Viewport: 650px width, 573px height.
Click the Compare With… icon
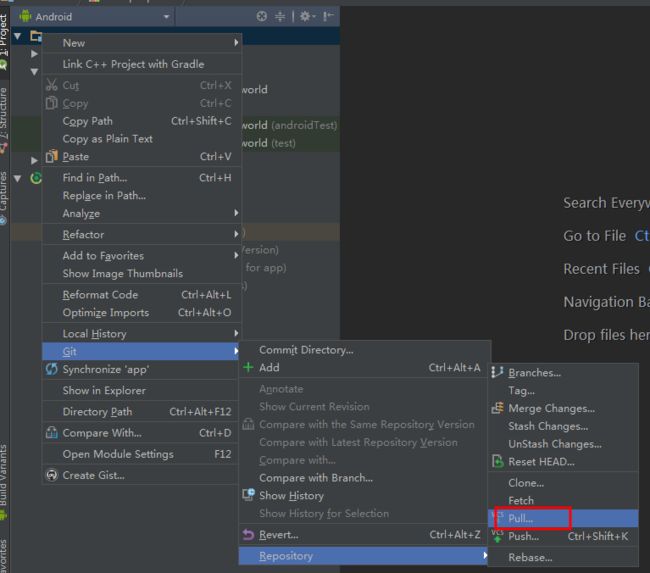coord(51,432)
